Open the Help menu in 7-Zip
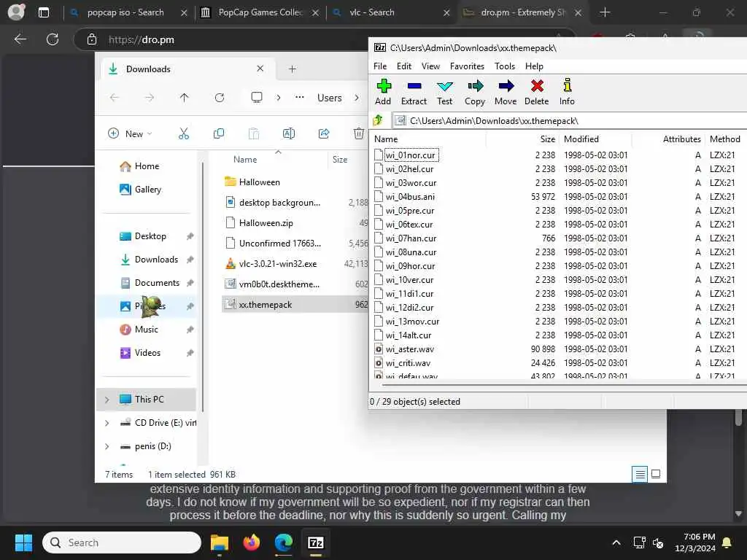Viewport: 747px width, 560px height. (x=534, y=66)
